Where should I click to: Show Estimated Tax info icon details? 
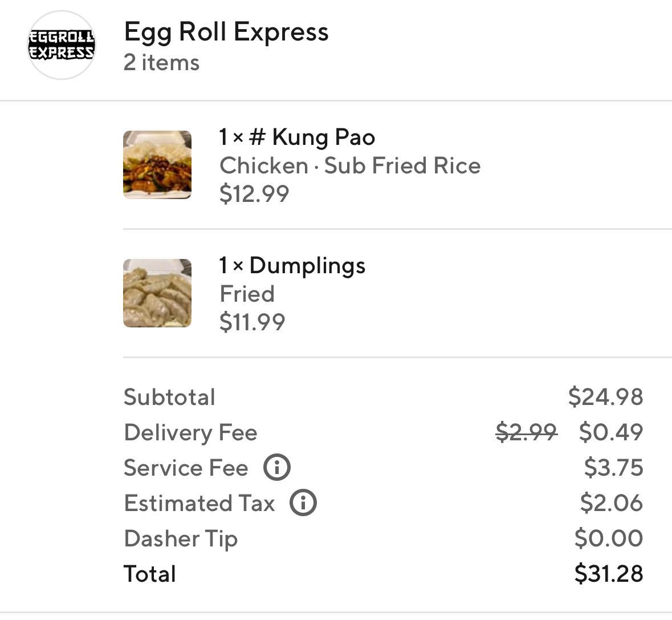(x=303, y=503)
